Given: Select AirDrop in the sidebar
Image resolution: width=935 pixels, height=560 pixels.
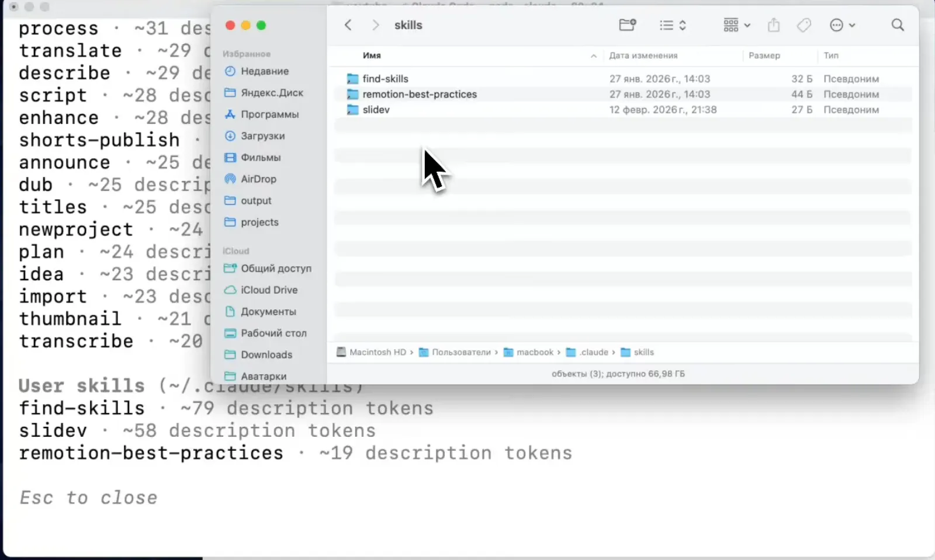Looking at the screenshot, I should click(x=250, y=179).
